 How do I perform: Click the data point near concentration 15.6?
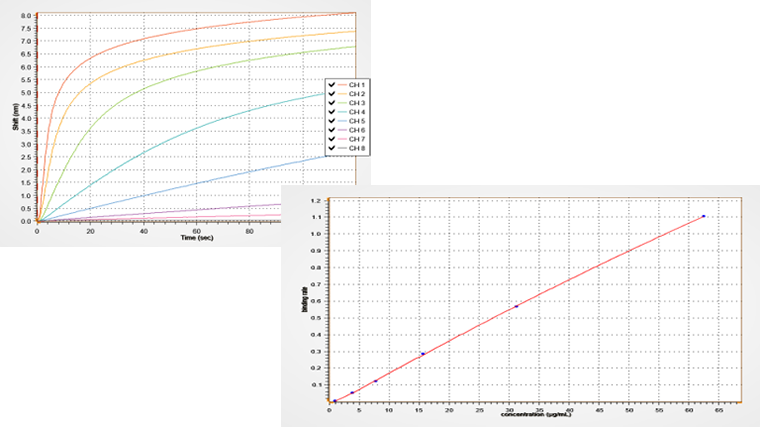tap(423, 354)
